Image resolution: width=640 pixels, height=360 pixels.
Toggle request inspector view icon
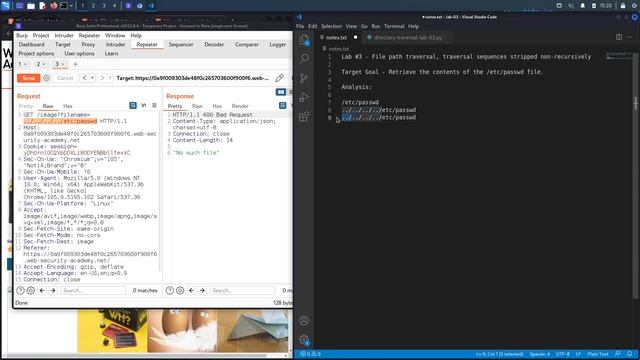click(x=133, y=105)
